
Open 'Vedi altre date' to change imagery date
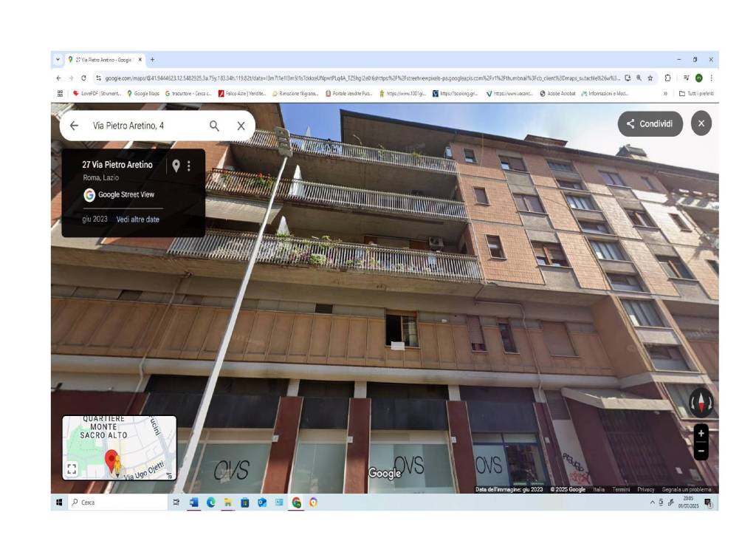[140, 219]
